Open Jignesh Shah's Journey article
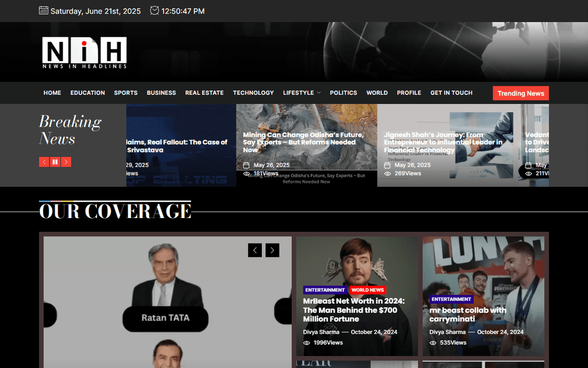This screenshot has width=588, height=368. pos(443,142)
